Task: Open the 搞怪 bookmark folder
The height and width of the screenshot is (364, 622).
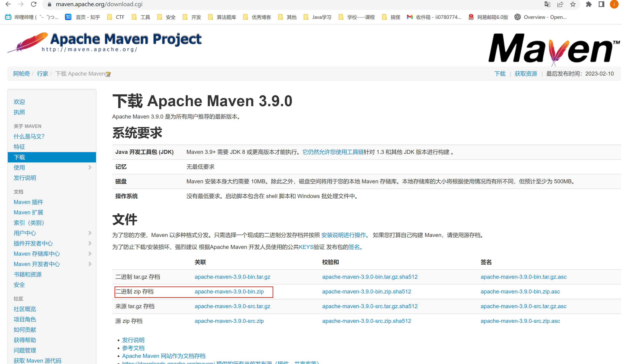Action: click(391, 17)
